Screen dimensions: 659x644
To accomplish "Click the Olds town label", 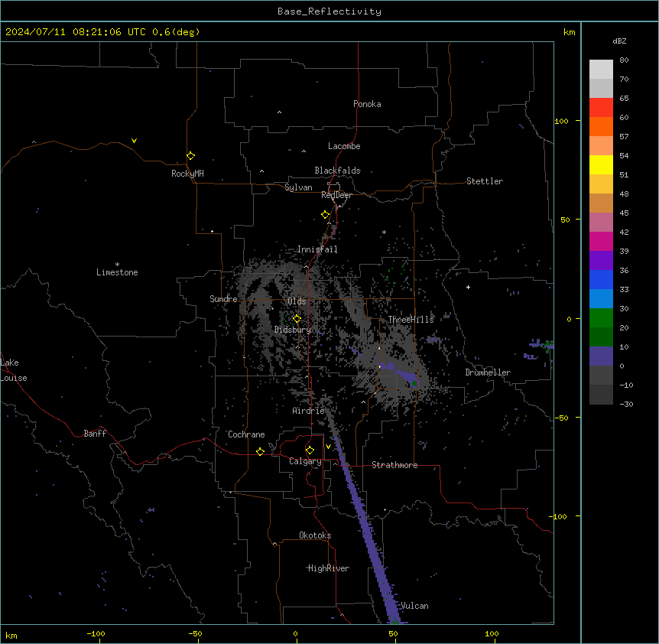I will (x=297, y=301).
